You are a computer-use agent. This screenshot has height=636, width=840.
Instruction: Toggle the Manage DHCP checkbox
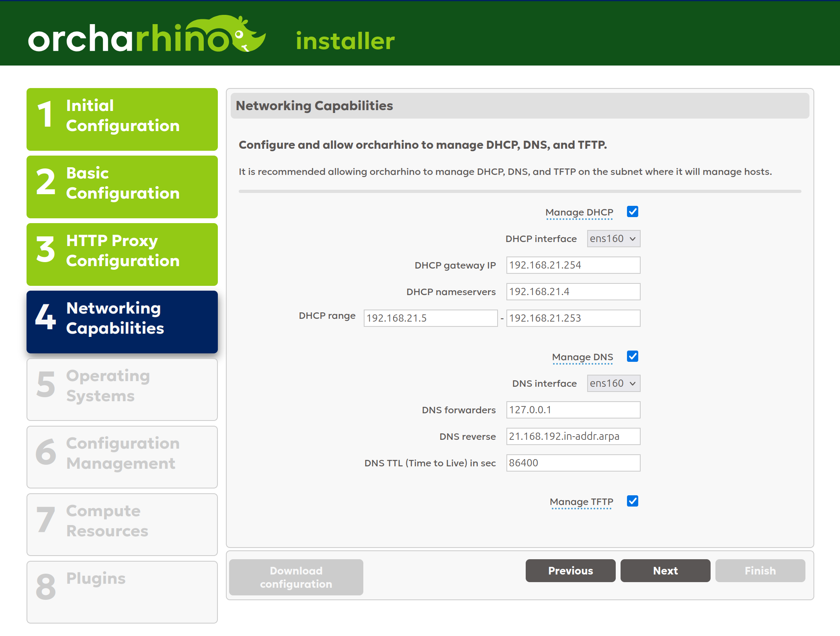pyautogui.click(x=632, y=212)
